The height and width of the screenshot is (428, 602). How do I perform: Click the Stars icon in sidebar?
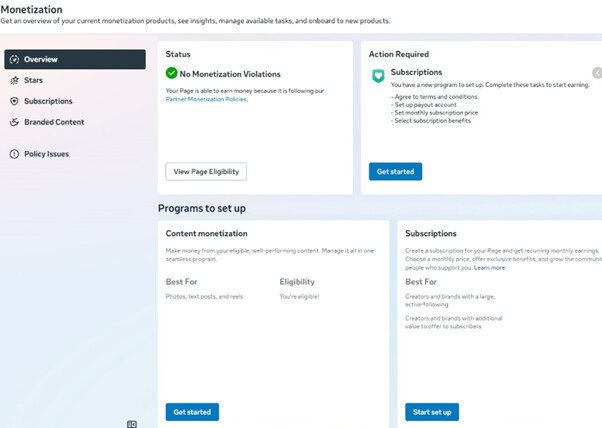pyautogui.click(x=14, y=80)
